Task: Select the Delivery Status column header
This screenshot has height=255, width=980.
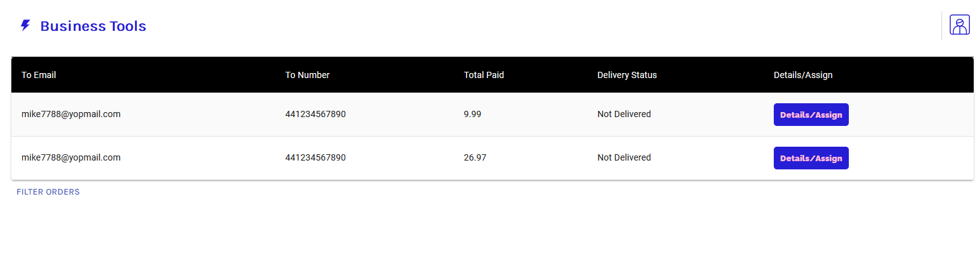Action: tap(627, 75)
